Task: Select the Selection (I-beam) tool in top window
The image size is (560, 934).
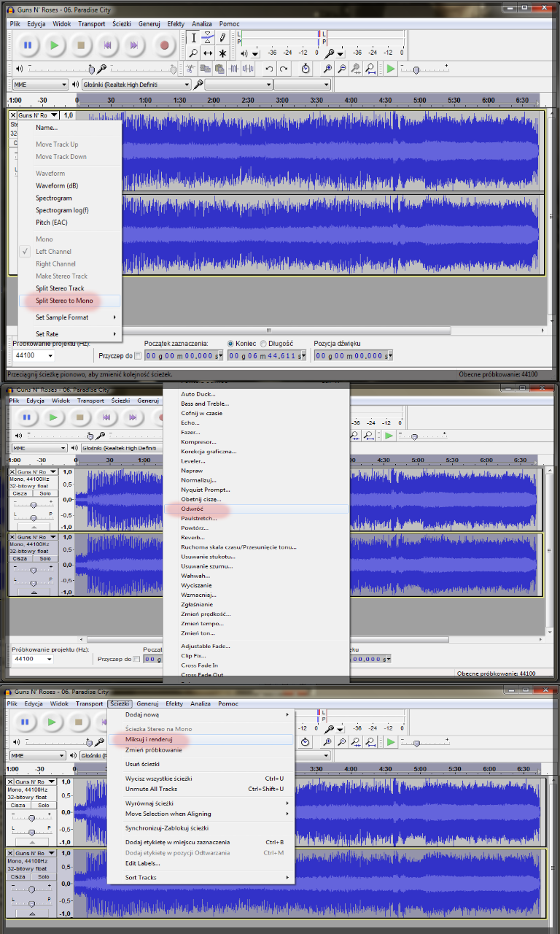Action: click(x=193, y=38)
